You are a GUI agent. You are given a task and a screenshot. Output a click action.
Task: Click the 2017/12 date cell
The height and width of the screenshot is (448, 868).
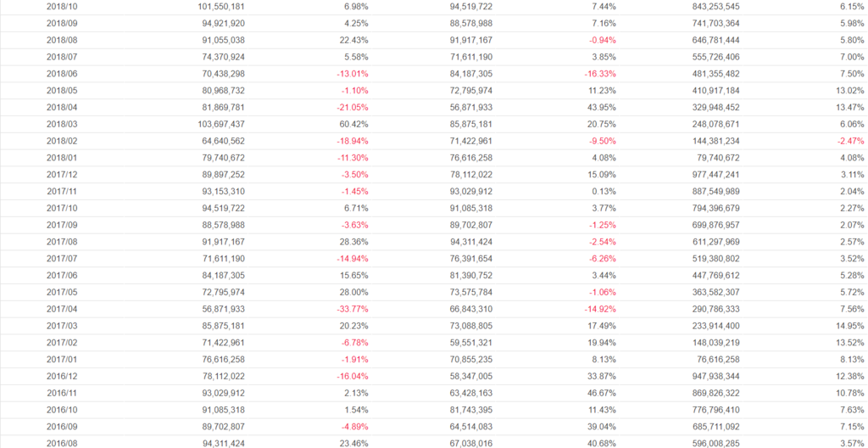pos(62,175)
